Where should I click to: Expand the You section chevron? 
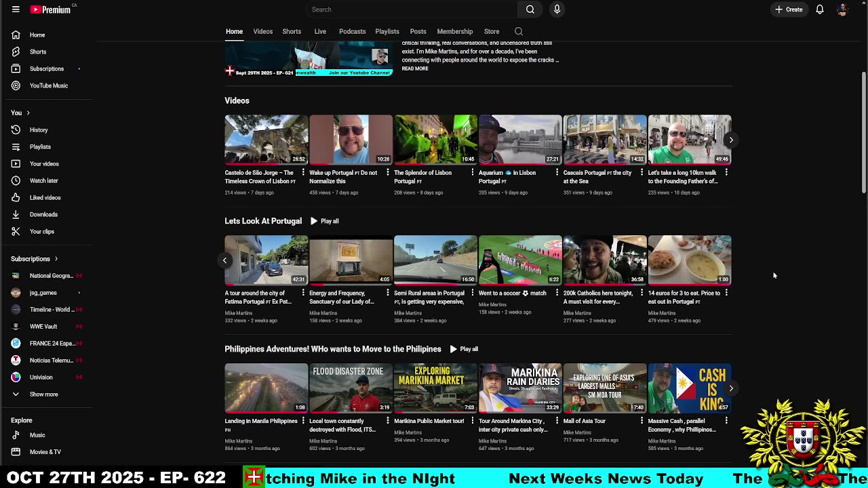28,113
